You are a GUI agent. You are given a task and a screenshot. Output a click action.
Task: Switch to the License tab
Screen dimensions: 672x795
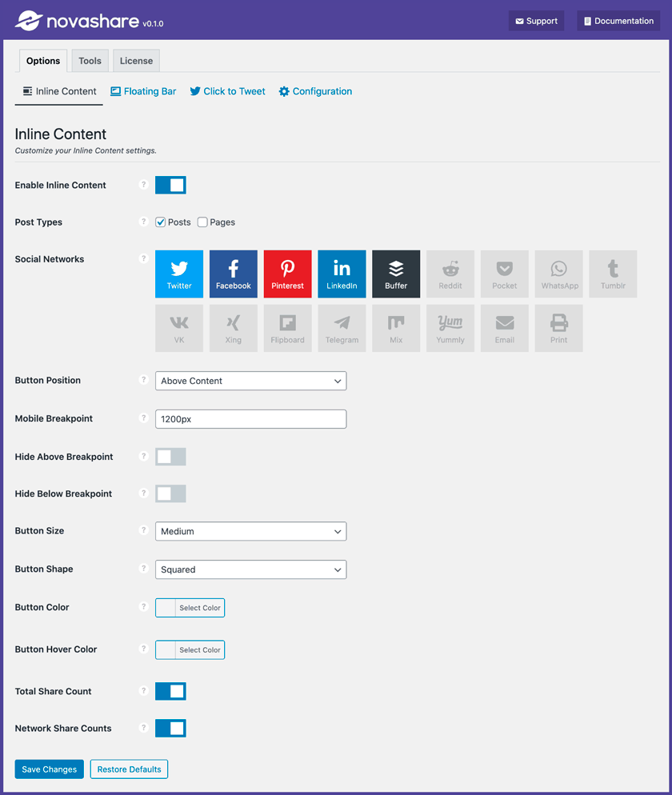[136, 61]
